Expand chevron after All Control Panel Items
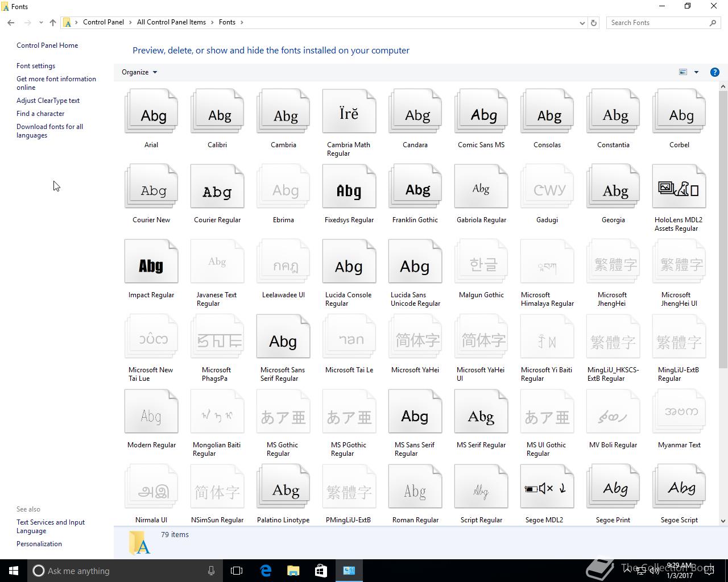Screen dimensions: 728x582 pos(213,22)
